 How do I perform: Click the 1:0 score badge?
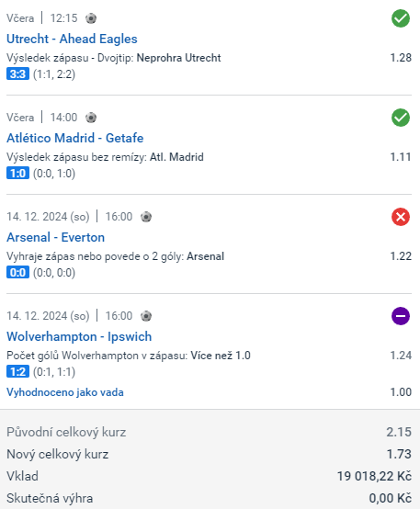coord(17,173)
